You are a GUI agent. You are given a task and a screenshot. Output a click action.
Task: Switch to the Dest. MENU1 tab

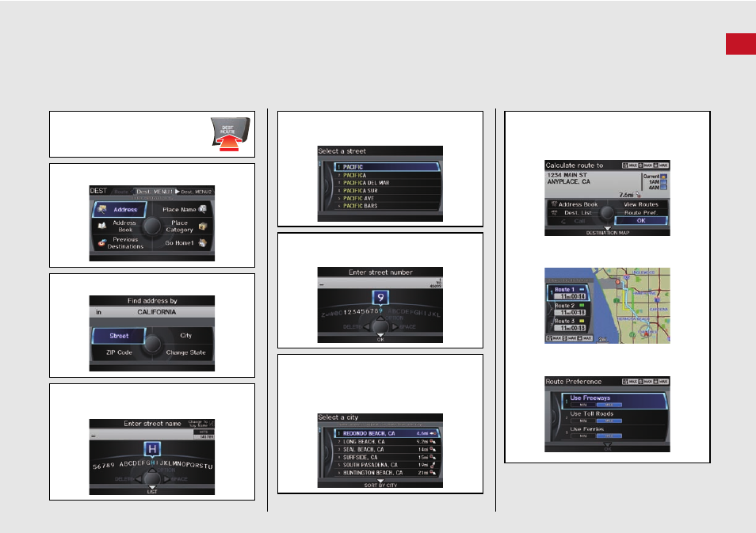point(155,192)
